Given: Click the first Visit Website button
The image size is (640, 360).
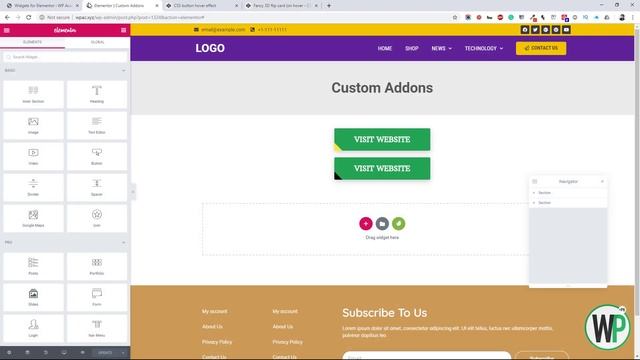Looking at the screenshot, I should [x=382, y=140].
